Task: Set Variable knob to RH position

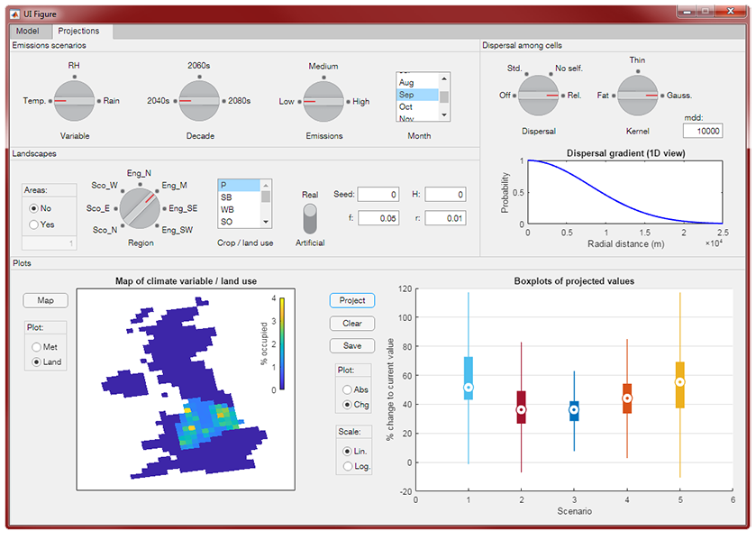Action: (74, 66)
